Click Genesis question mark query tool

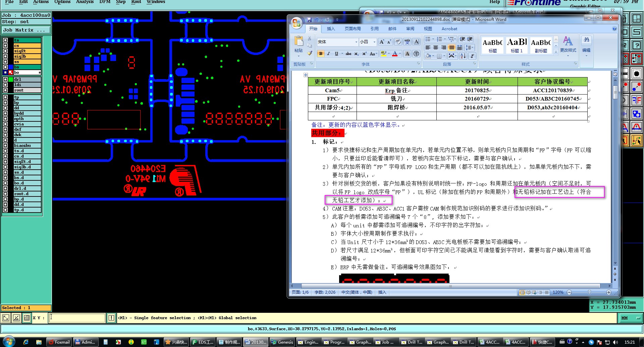click(636, 45)
